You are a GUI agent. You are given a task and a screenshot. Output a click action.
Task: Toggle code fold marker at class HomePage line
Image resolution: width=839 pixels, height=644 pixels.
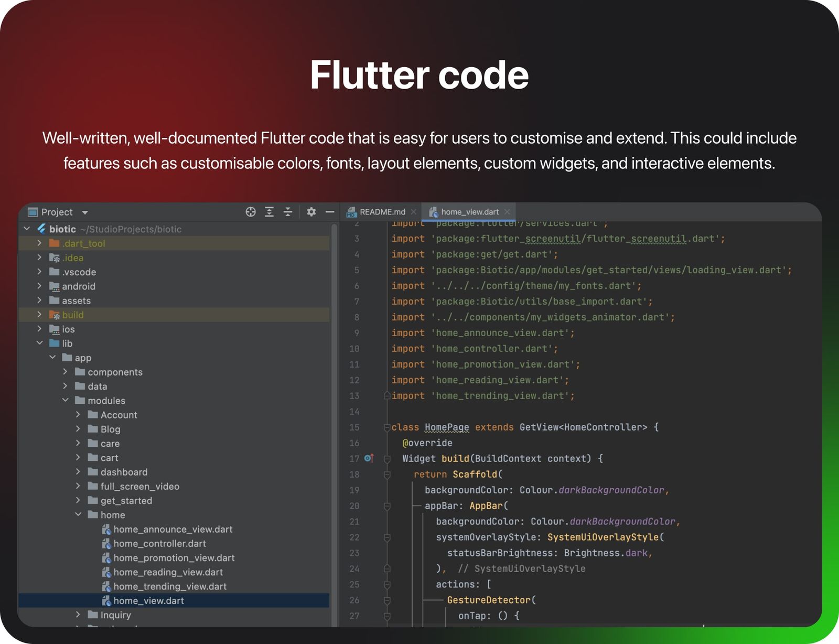tap(386, 427)
